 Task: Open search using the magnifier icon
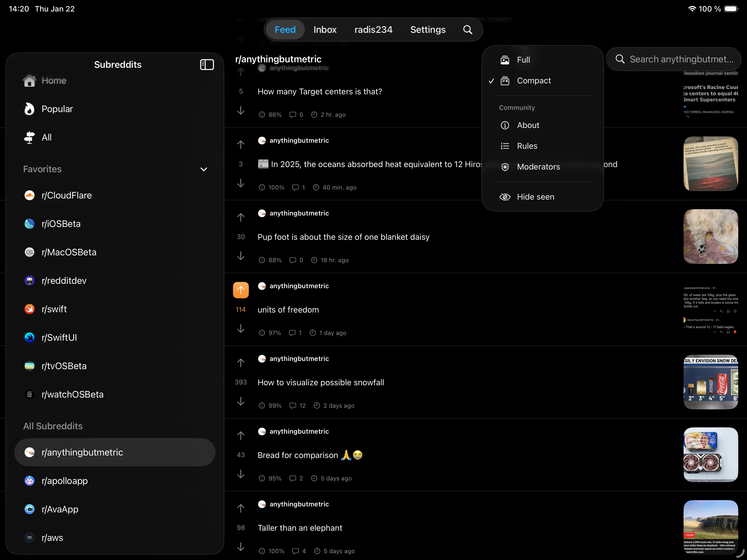468,29
